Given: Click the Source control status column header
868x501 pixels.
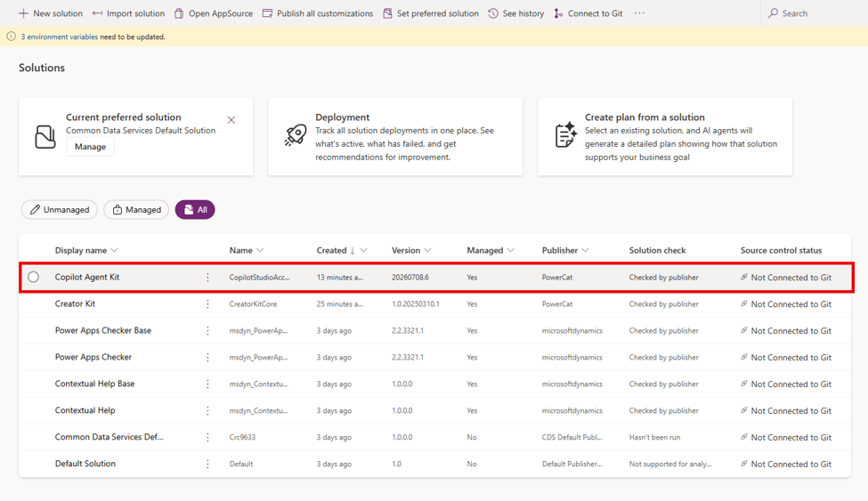Looking at the screenshot, I should 781,250.
